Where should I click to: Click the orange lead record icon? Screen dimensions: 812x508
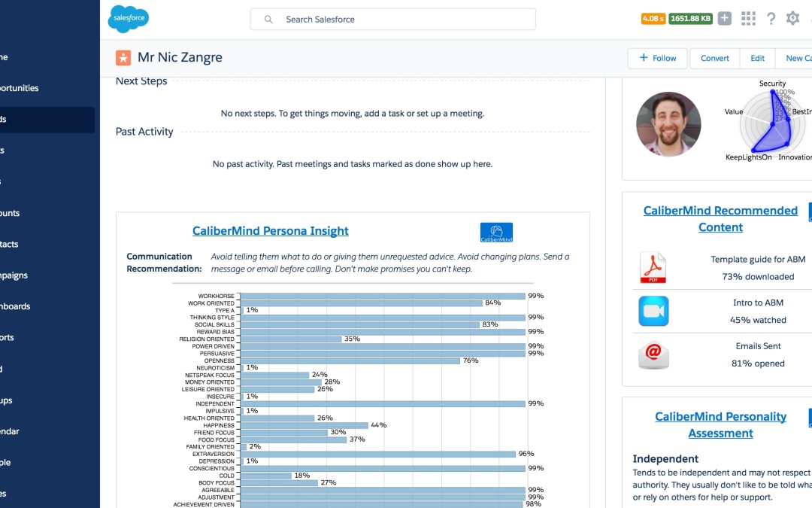coord(123,57)
